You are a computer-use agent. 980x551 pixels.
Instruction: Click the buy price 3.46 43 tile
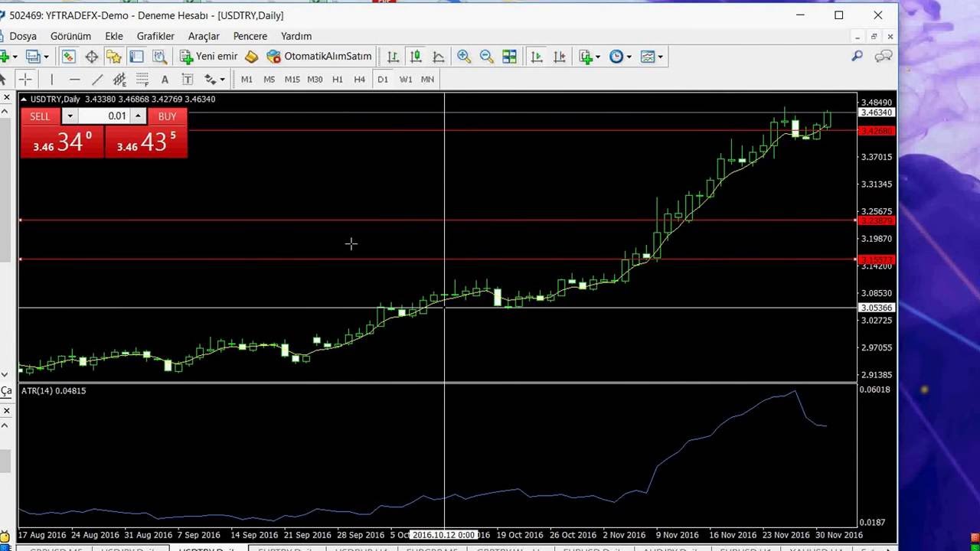146,142
